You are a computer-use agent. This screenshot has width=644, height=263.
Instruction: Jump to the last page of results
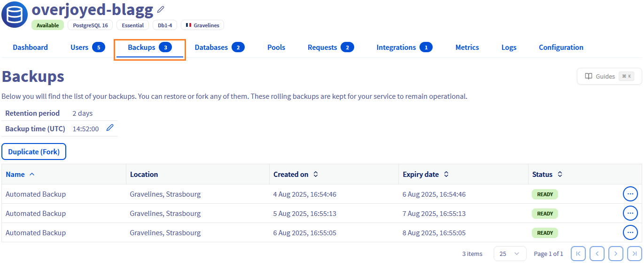[634, 254]
